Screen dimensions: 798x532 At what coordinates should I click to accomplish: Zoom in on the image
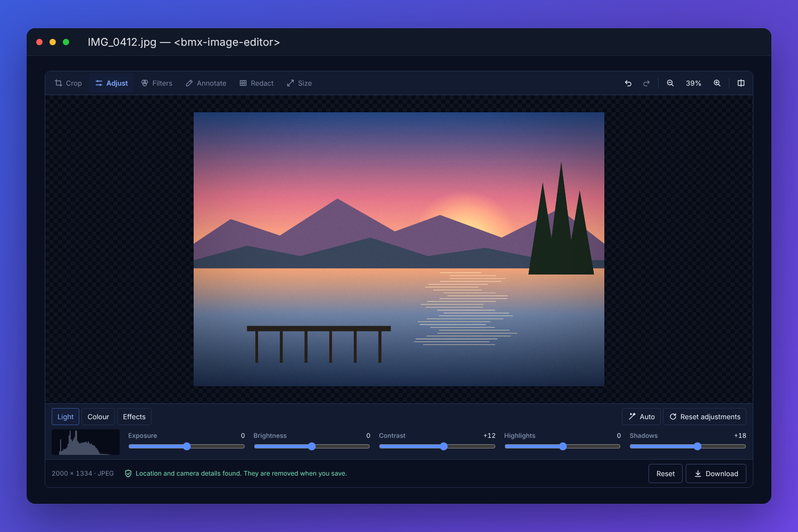click(x=717, y=83)
